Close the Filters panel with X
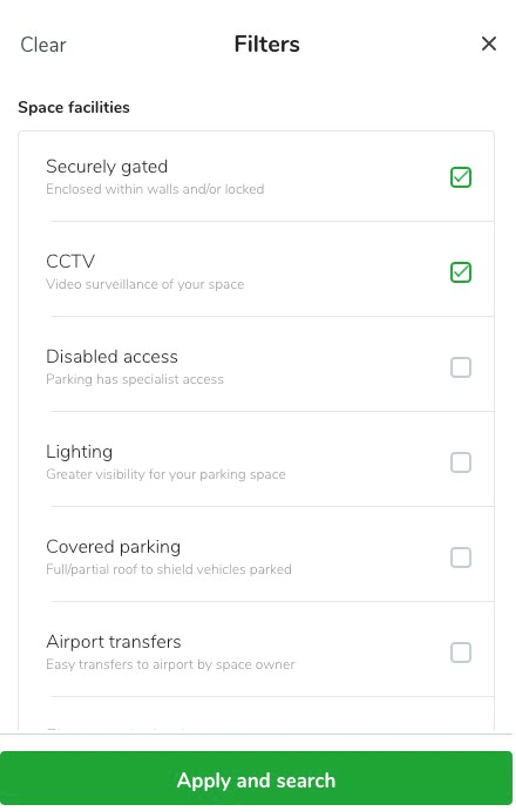Screen dimensions: 516x812 (x=489, y=44)
